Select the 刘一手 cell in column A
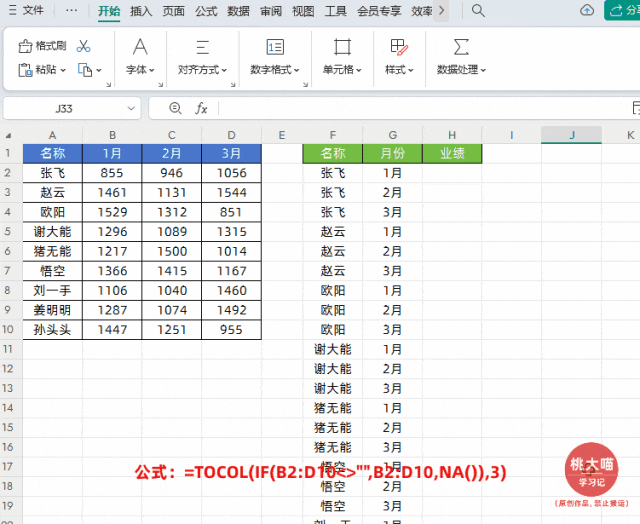640x524 pixels. pos(53,291)
